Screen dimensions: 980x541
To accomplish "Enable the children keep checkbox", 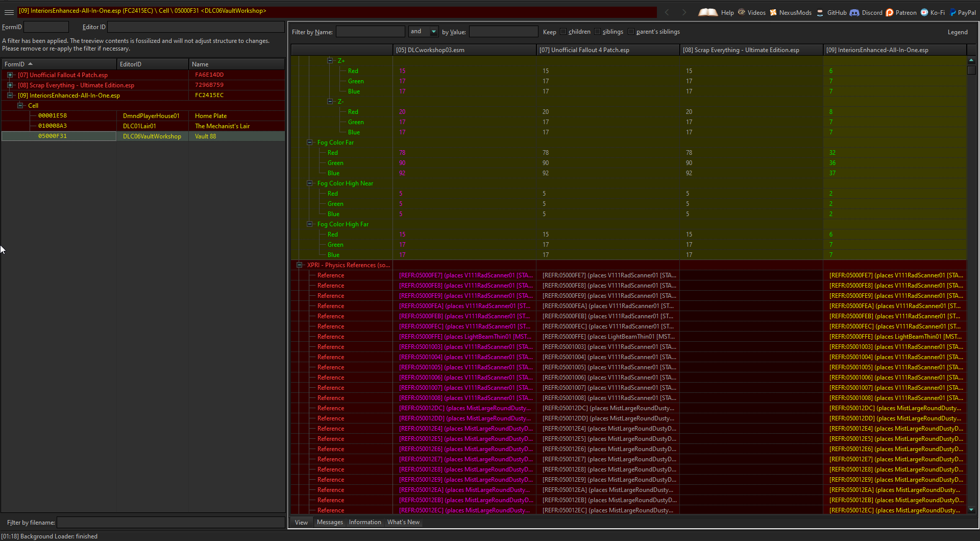I will point(563,31).
